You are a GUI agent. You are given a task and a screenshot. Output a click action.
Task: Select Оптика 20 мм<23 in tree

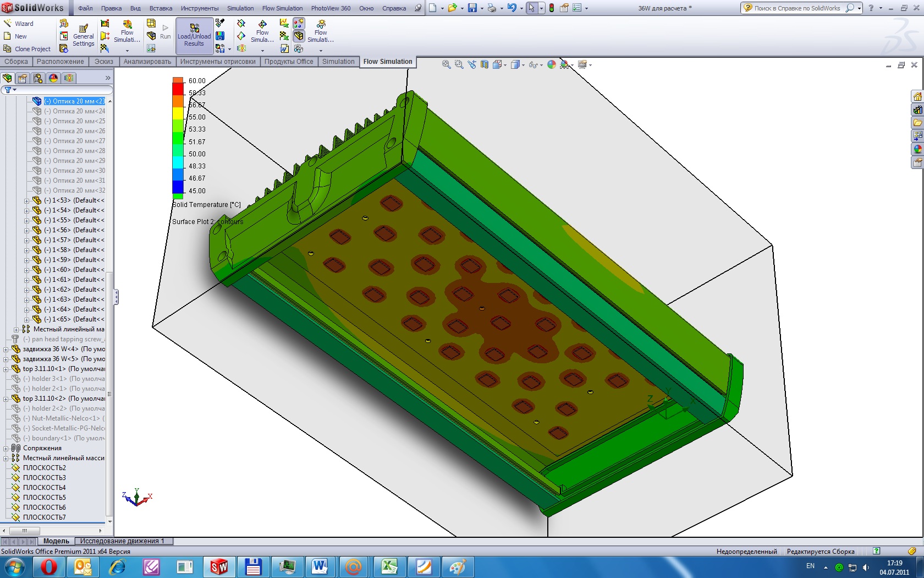click(74, 101)
